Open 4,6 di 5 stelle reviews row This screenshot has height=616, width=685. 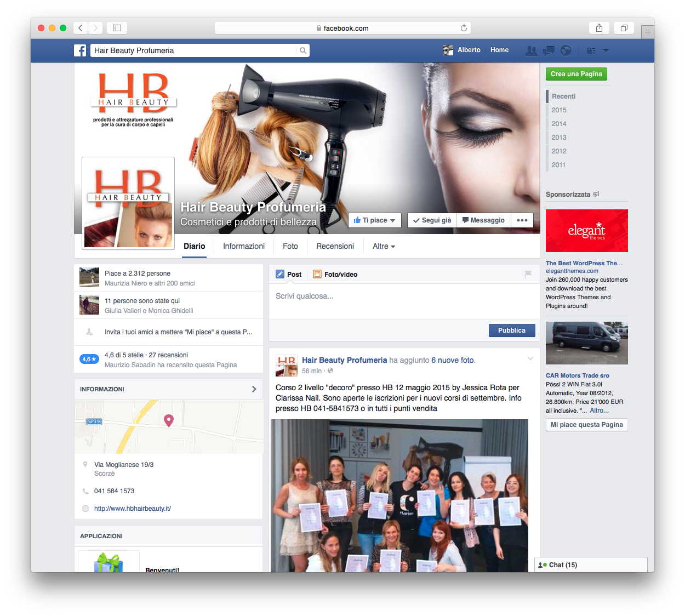tap(169, 360)
